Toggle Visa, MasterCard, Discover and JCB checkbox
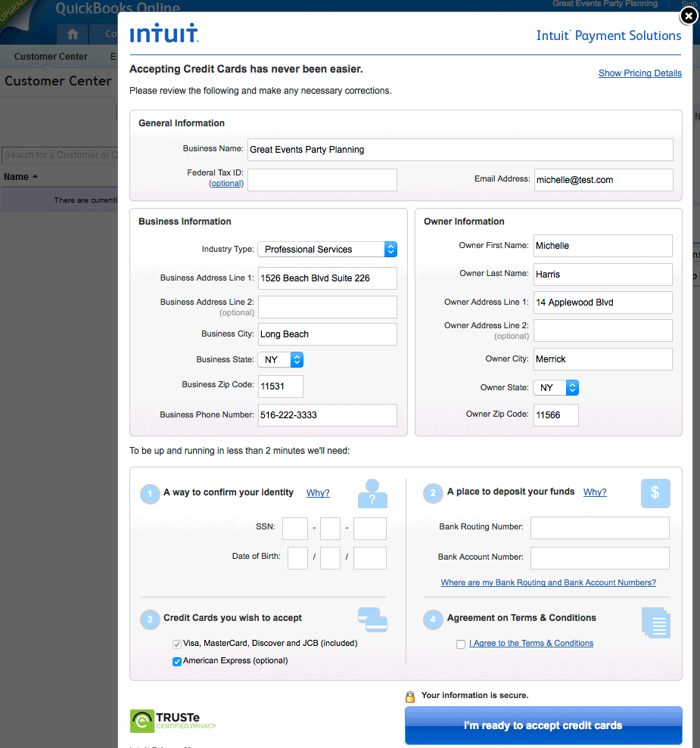 177,644
